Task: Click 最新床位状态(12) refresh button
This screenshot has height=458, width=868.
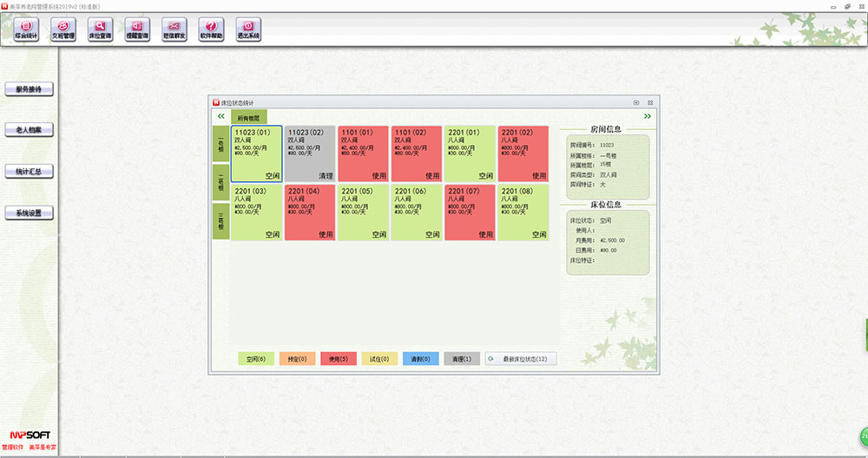Action: tap(521, 358)
